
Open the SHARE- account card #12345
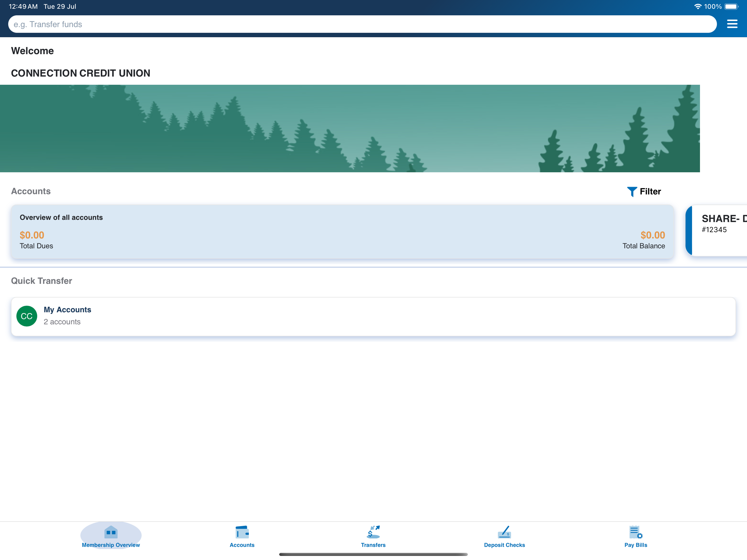(x=716, y=230)
